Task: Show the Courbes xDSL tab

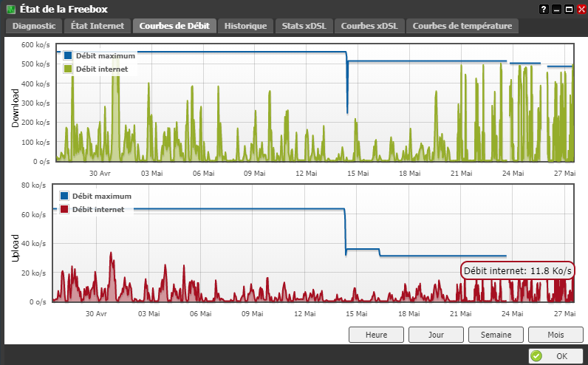Action: point(369,26)
